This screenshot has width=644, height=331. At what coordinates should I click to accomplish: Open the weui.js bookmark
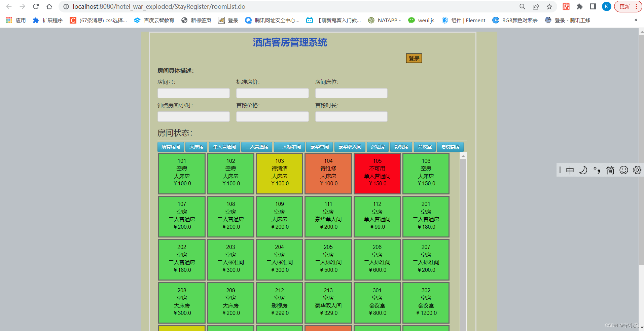(x=421, y=20)
